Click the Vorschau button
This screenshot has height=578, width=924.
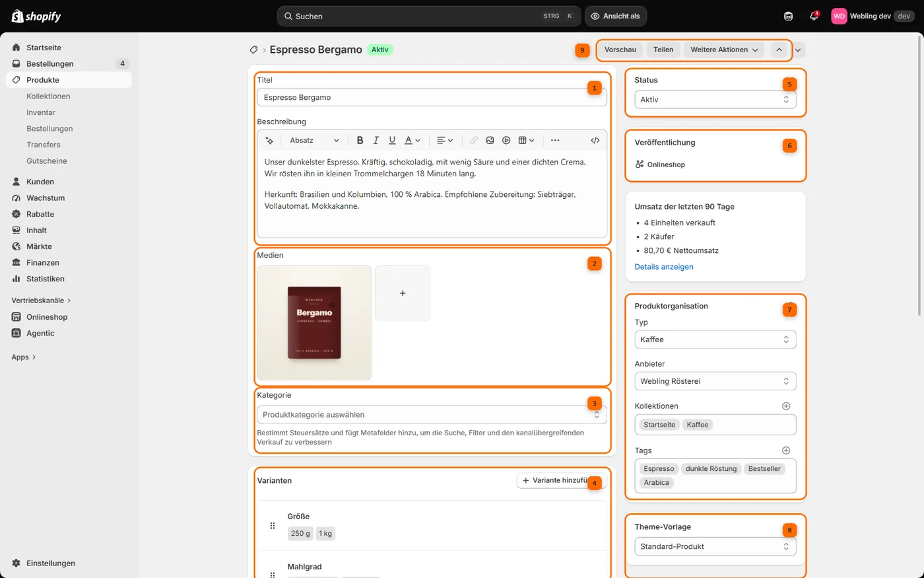[x=620, y=50]
